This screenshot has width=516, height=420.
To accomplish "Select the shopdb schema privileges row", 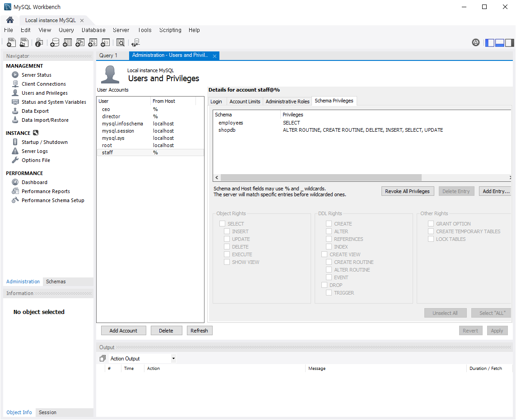I will pyautogui.click(x=227, y=130).
